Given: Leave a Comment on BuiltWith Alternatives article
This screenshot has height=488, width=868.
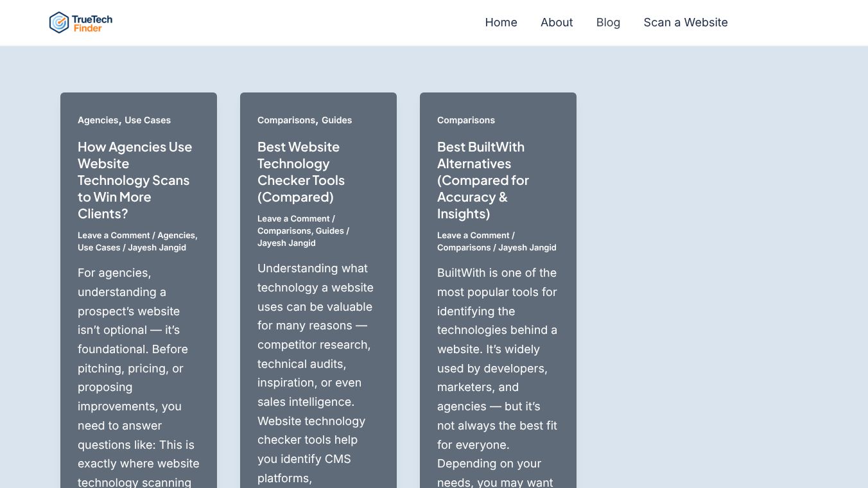Looking at the screenshot, I should [473, 236].
